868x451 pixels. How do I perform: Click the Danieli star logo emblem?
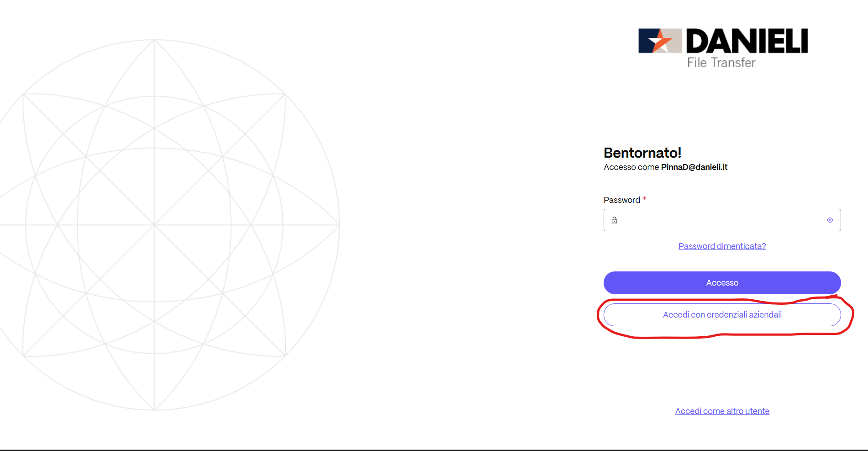(660, 41)
